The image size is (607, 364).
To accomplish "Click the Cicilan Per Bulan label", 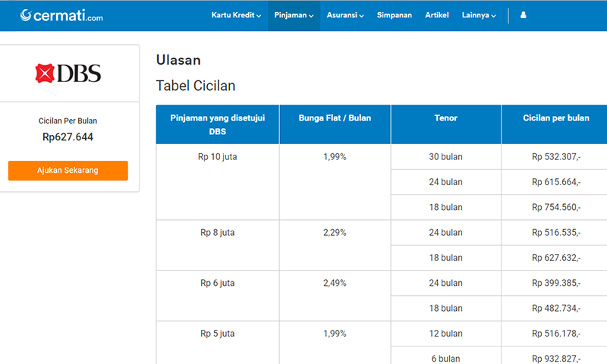I will point(68,121).
